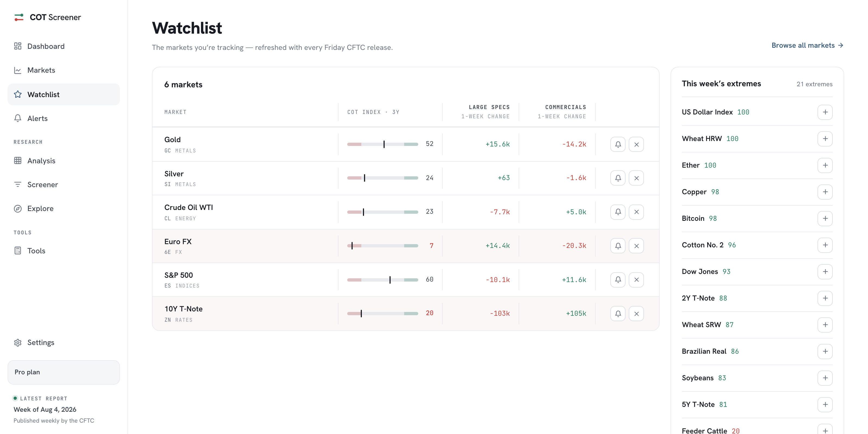Open the Euro FX market row
The image size is (868, 434).
pyautogui.click(x=405, y=246)
